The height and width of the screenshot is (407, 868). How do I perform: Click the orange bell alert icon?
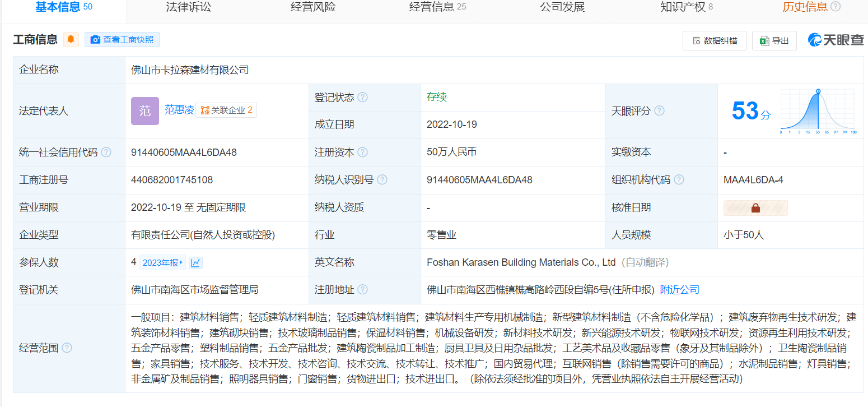click(71, 39)
